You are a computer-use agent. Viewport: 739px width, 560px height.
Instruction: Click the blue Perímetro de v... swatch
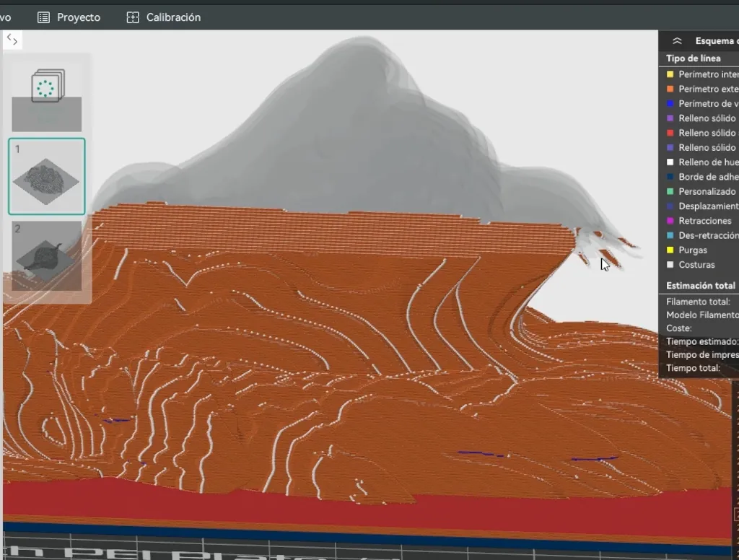point(670,104)
